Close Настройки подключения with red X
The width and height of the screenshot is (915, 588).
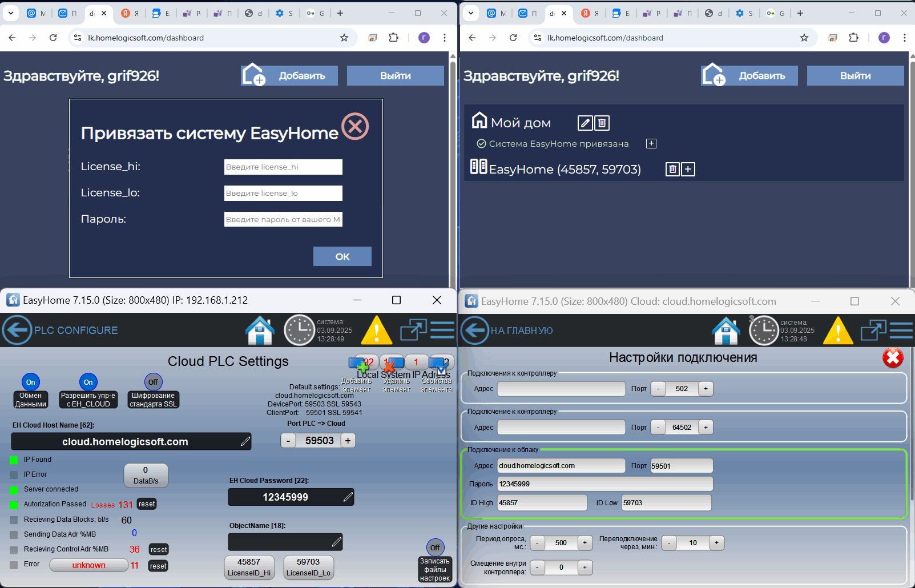click(893, 358)
